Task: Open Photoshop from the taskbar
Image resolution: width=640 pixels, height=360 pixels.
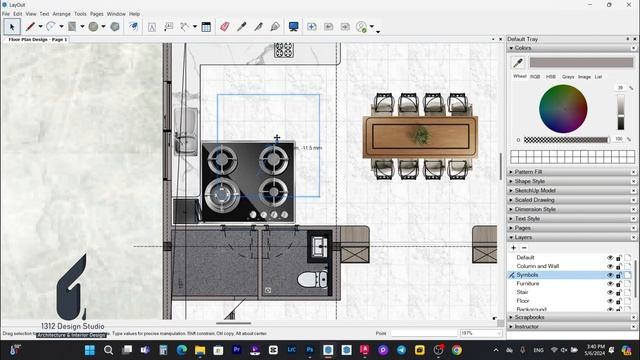Action: [x=310, y=350]
